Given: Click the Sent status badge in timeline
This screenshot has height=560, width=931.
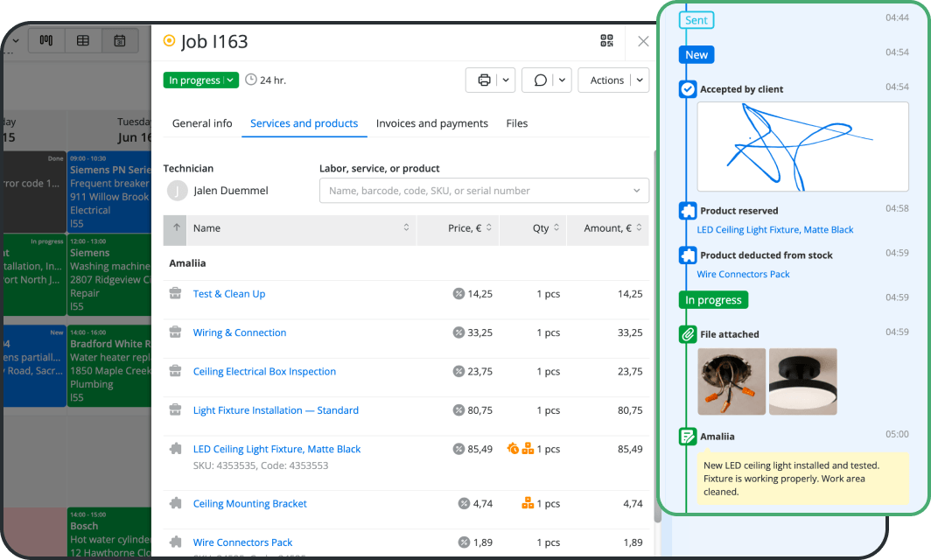Looking at the screenshot, I should pos(696,20).
